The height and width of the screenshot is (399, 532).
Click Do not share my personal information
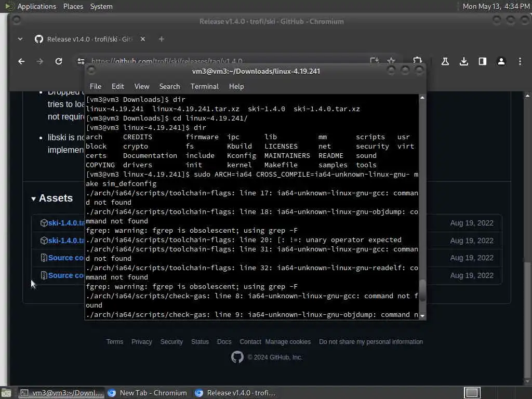(371, 342)
